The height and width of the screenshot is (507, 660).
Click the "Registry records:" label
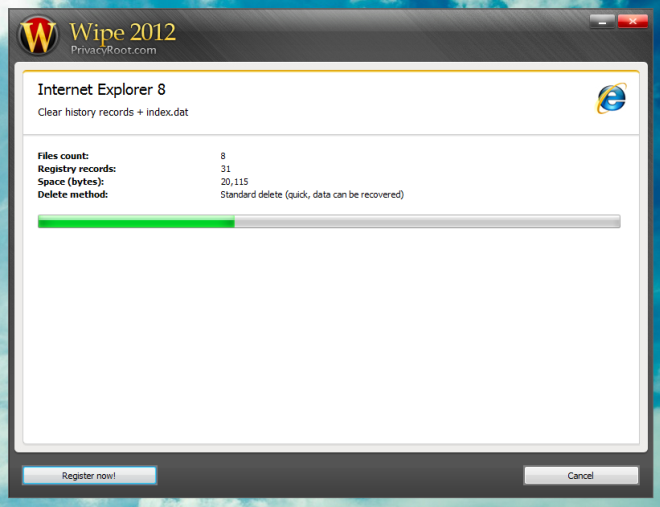click(77, 169)
